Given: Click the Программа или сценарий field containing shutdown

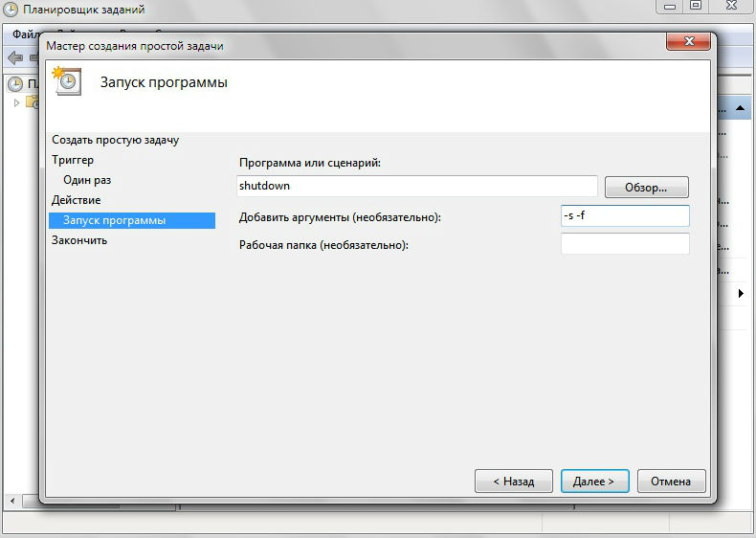Looking at the screenshot, I should (x=416, y=187).
